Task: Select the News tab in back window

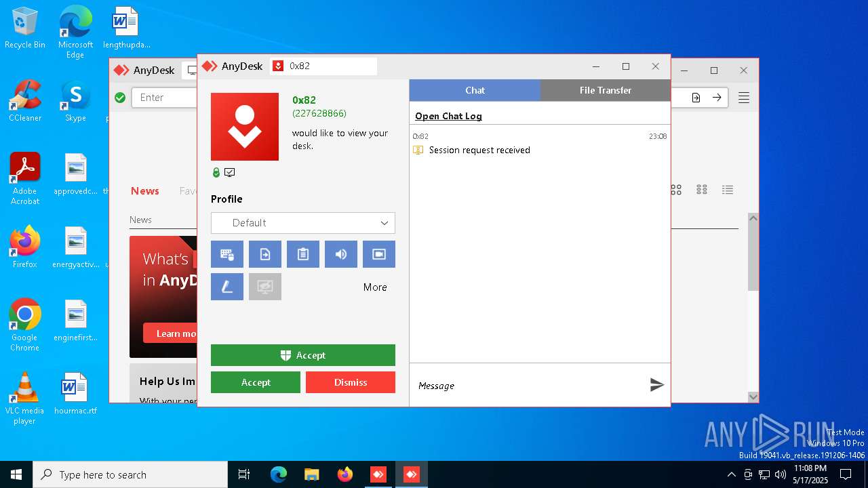Action: coord(145,191)
